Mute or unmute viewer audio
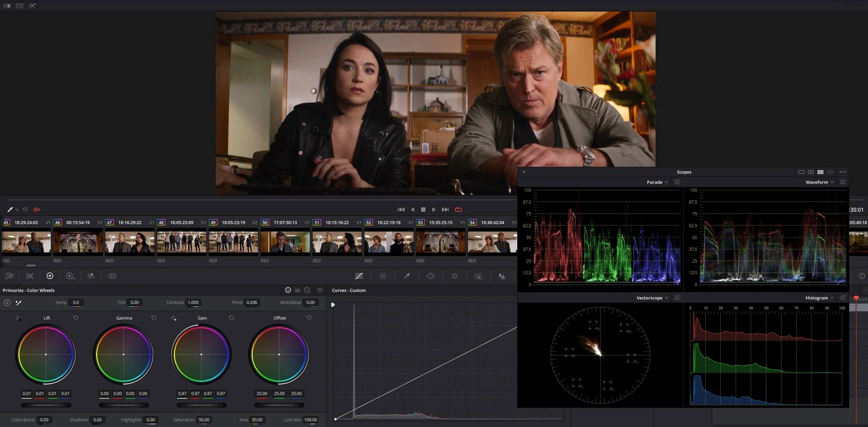The height and width of the screenshot is (427, 868). pyautogui.click(x=37, y=210)
